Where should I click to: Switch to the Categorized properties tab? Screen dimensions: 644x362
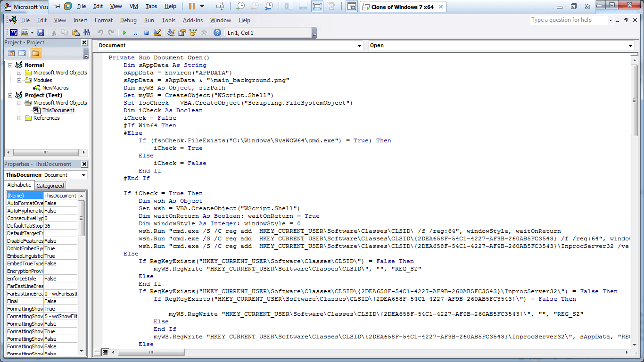[x=50, y=186]
